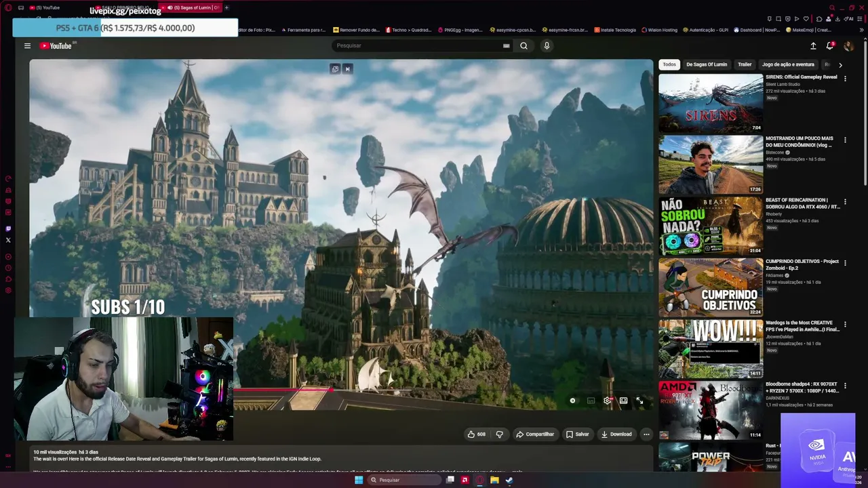This screenshot has width=868, height=488.
Task: Skip to next video from player overlay
Action: (x=347, y=68)
